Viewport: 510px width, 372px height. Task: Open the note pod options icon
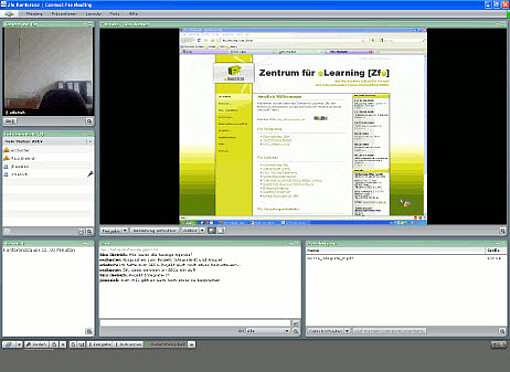pos(89,331)
